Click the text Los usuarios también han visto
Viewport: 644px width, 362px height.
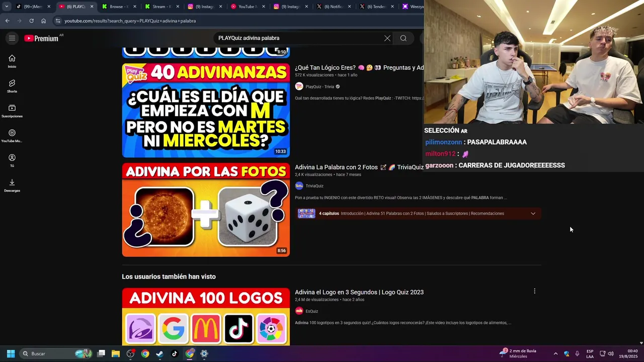click(x=169, y=277)
